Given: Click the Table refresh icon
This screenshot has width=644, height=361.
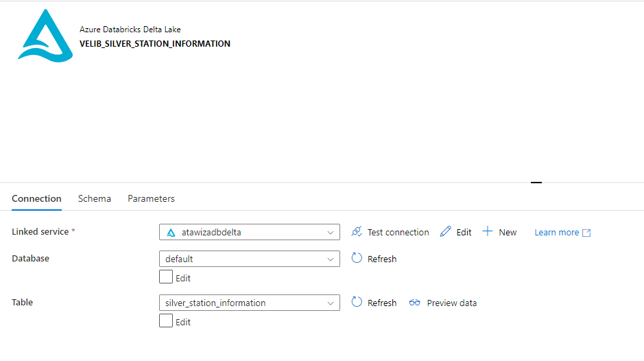Looking at the screenshot, I should [x=357, y=303].
